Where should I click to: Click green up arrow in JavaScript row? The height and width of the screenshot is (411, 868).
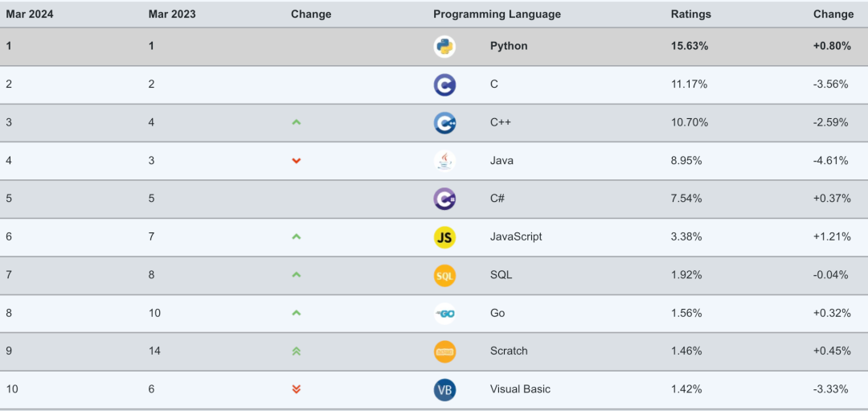point(296,236)
